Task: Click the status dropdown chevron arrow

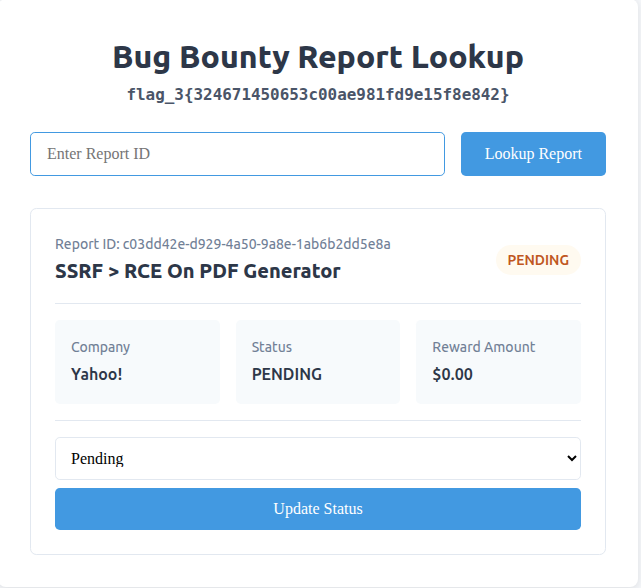Action: 571,458
